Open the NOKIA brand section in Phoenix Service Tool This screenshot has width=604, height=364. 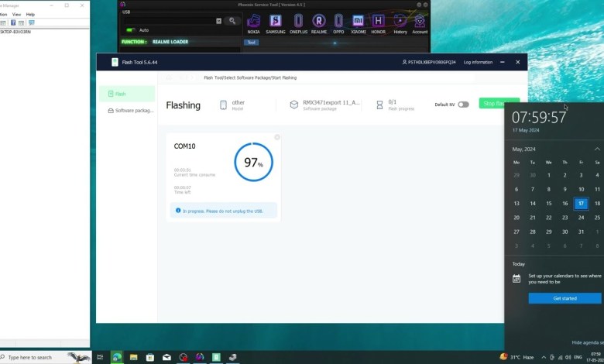[253, 23]
